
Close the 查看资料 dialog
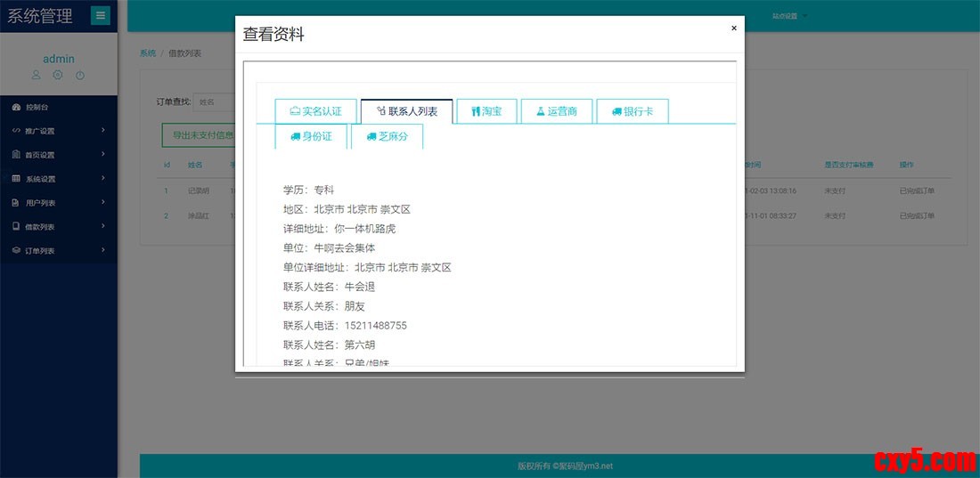pos(734,28)
